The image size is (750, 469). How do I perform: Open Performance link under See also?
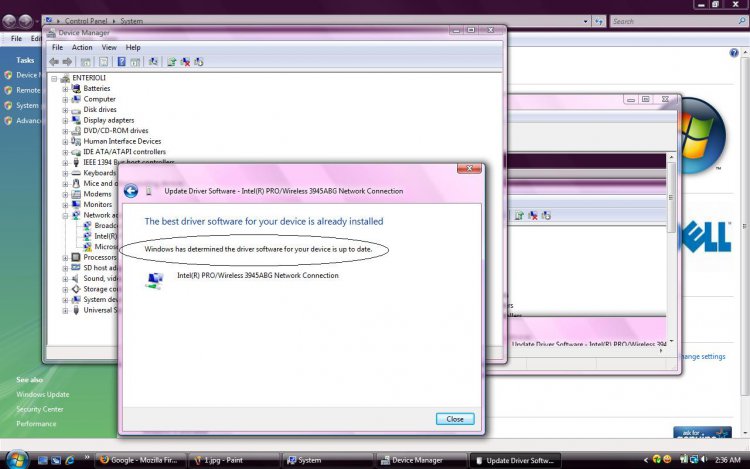(36, 424)
